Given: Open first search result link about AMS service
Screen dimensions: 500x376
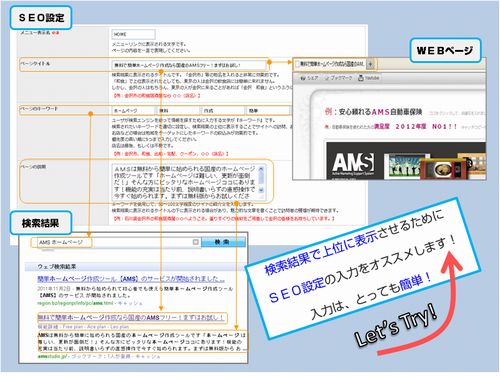Looking at the screenshot, I should 131,279.
